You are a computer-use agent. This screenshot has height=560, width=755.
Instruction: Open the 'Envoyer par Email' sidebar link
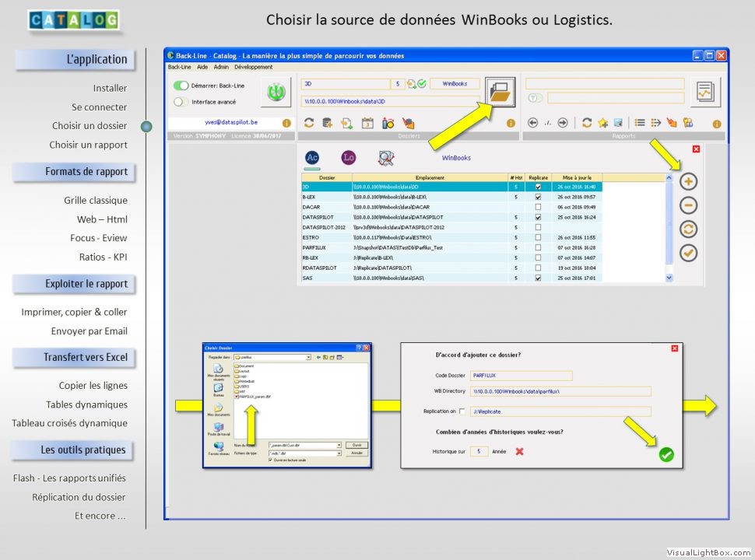[x=90, y=331]
